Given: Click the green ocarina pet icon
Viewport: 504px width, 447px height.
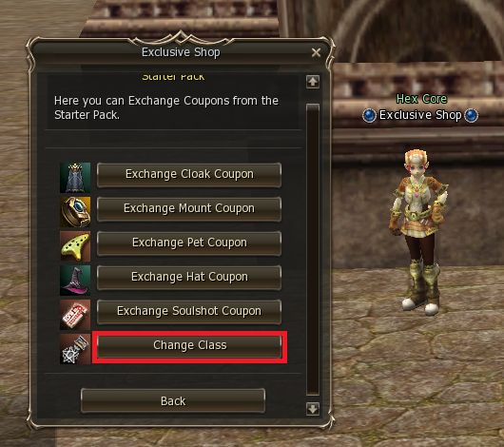Looking at the screenshot, I should pos(75,246).
